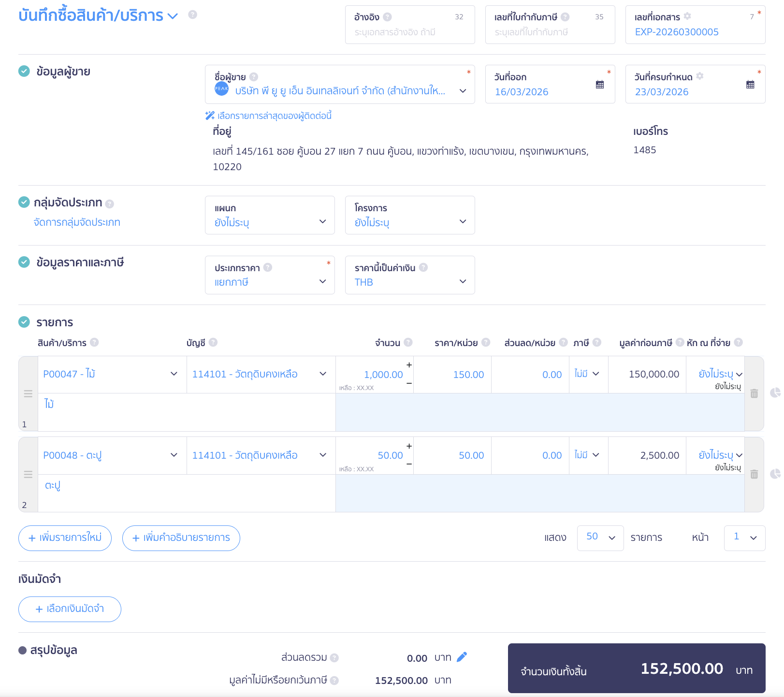The width and height of the screenshot is (784, 697).
Task: Click help icon beside ประเภทราคา label
Action: pyautogui.click(x=268, y=267)
